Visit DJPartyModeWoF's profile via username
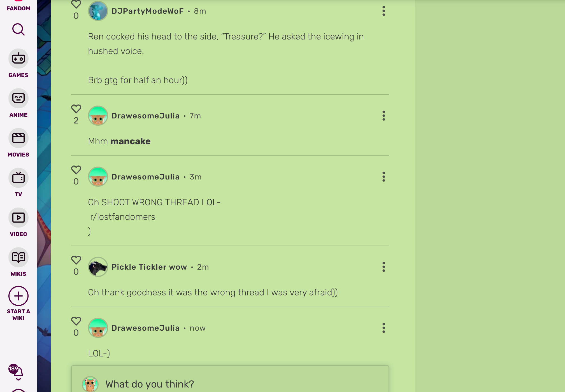 coord(148,11)
